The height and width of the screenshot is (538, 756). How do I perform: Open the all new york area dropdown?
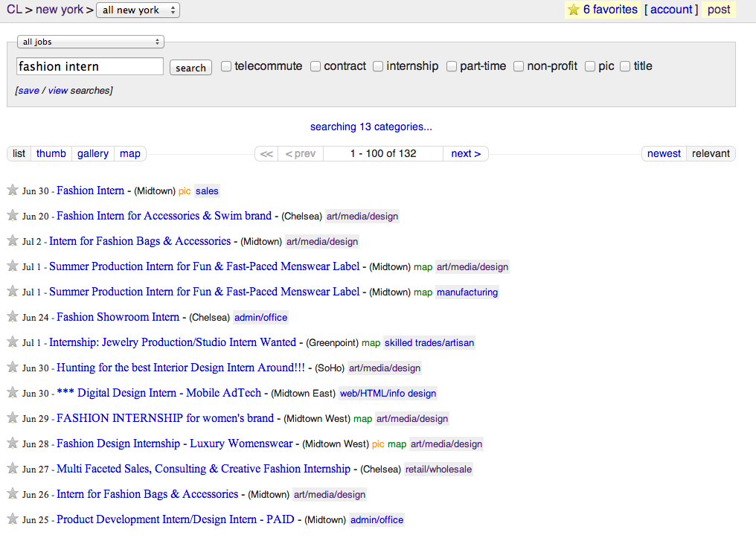pyautogui.click(x=138, y=10)
